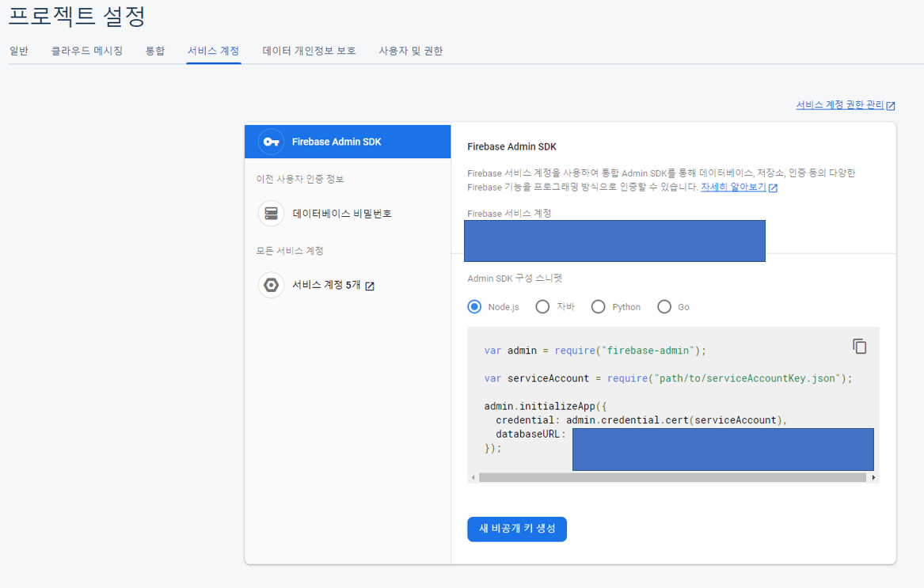This screenshot has height=588, width=924.
Task: Go to the 통합 tab
Action: click(155, 51)
